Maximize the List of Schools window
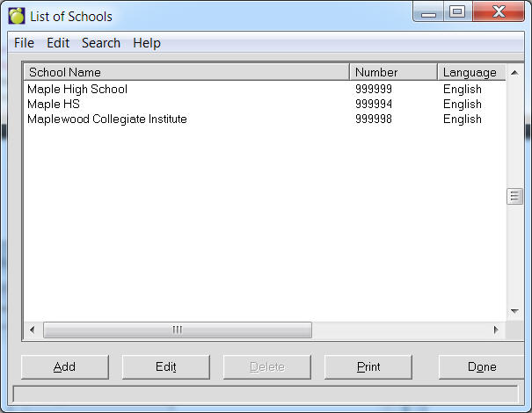532x413 pixels. (x=456, y=12)
